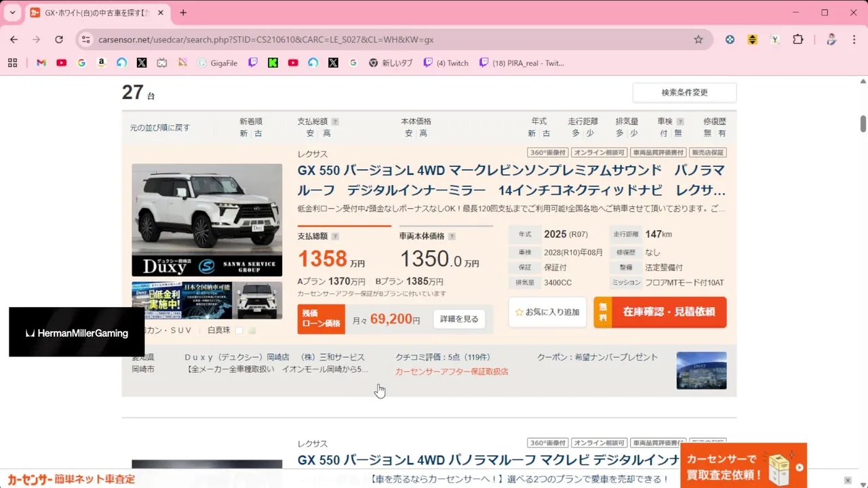Reload the carsensor page
This screenshot has width=868, height=488.
pyautogui.click(x=59, y=39)
